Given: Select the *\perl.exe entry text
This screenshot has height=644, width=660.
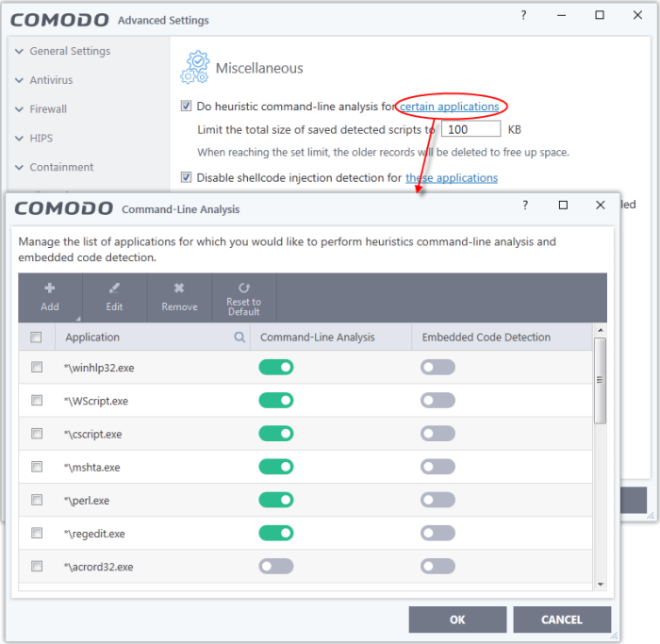Looking at the screenshot, I should [87, 501].
